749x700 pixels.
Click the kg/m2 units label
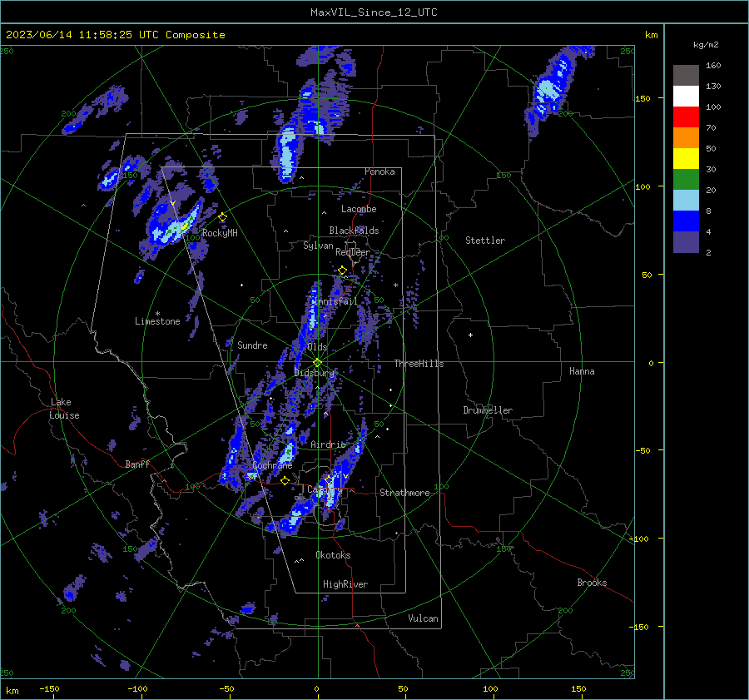click(x=706, y=45)
